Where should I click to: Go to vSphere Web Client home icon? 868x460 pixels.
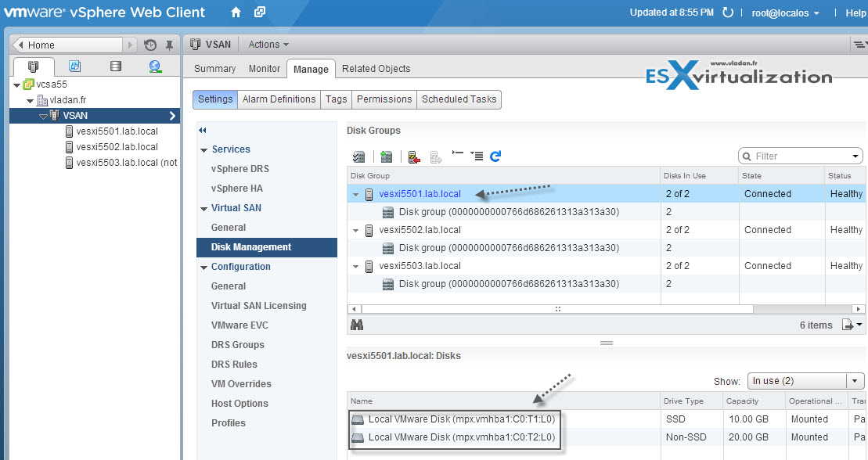click(236, 13)
